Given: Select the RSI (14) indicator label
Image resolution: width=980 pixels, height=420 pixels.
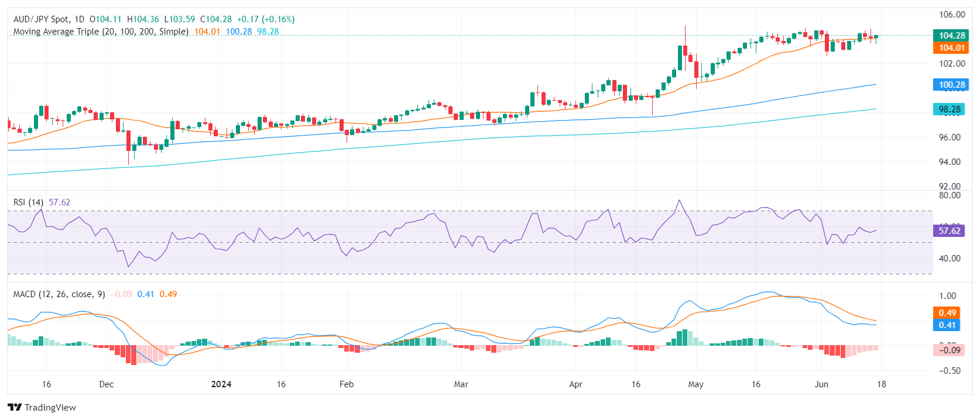Looking at the screenshot, I should point(29,202).
